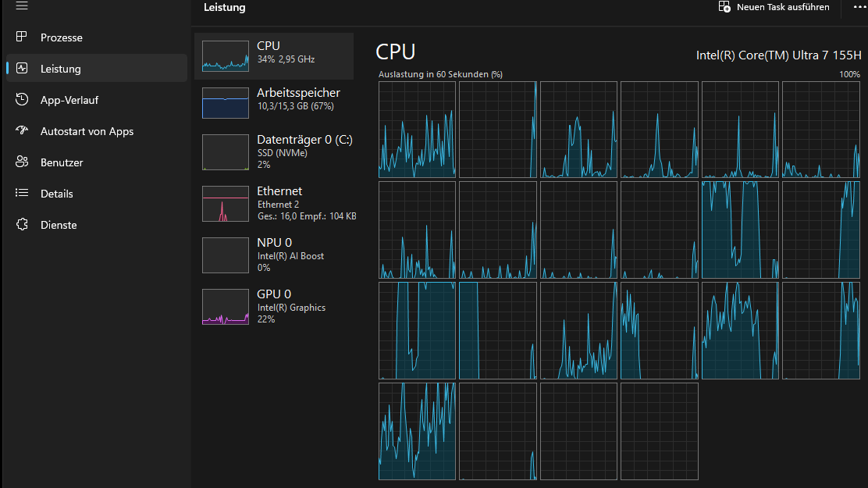868x488 pixels.
Task: Select the Leistung page
Action: click(97, 68)
